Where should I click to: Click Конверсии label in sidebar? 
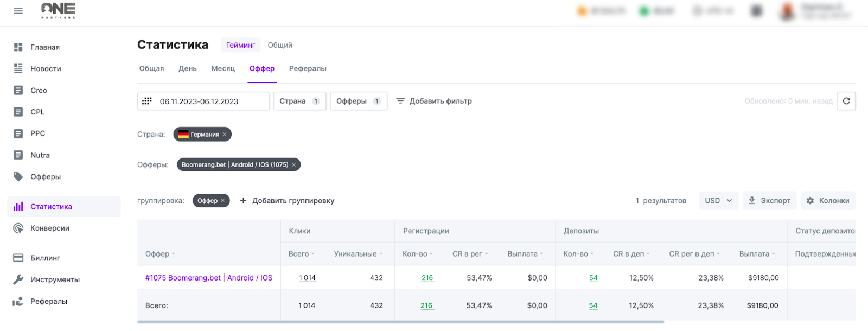click(x=50, y=228)
